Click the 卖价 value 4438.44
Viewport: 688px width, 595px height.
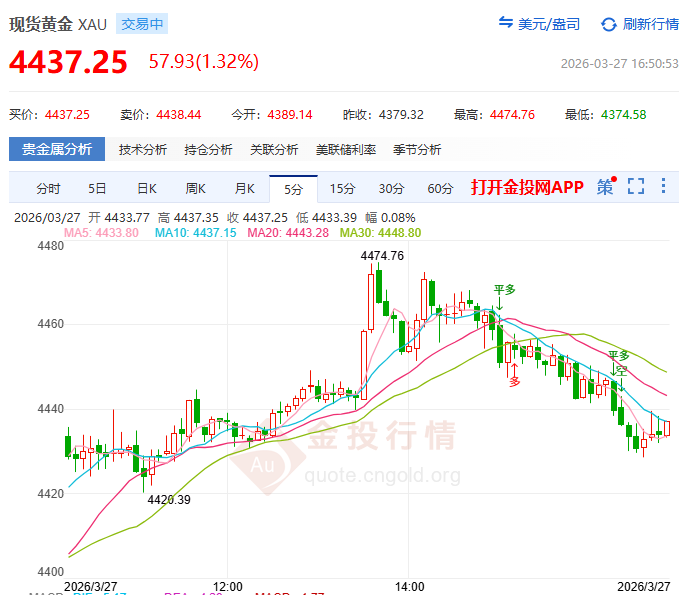(x=179, y=115)
